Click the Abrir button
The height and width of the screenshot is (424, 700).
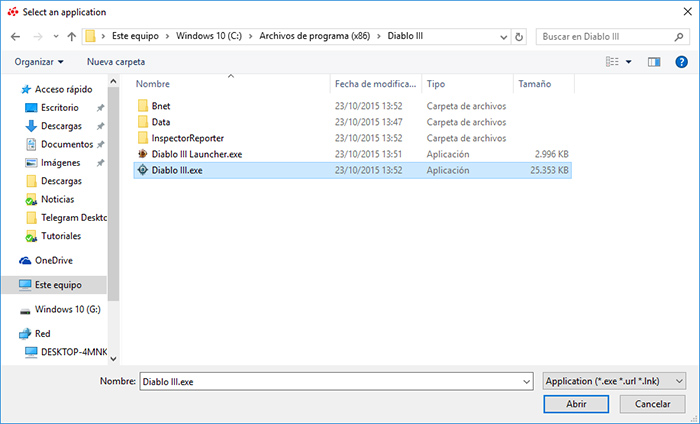click(x=576, y=404)
